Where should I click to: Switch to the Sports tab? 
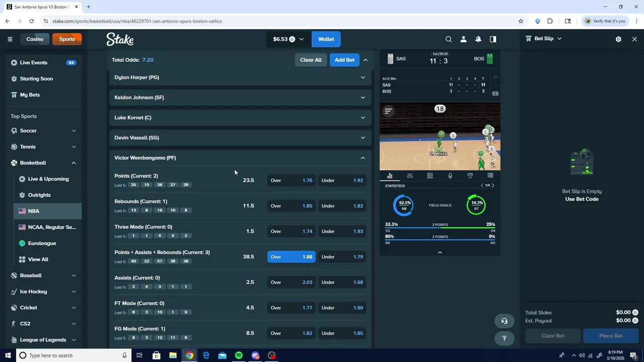coord(67,39)
